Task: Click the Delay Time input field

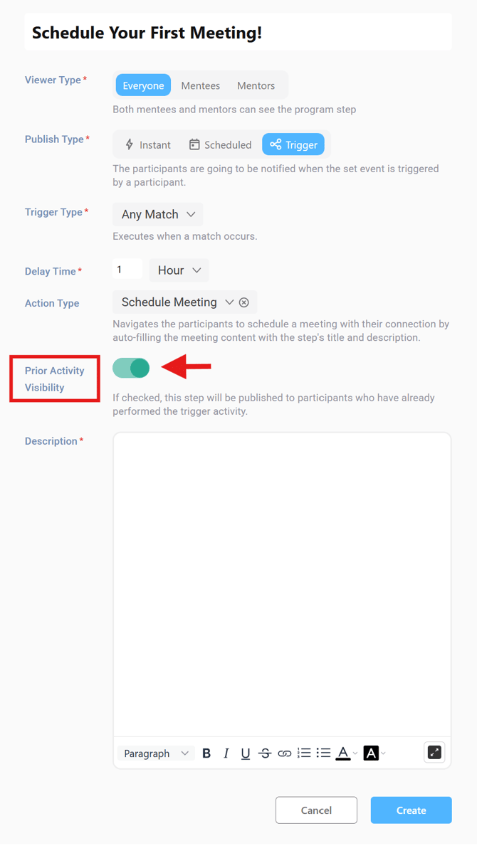Action: click(x=127, y=268)
